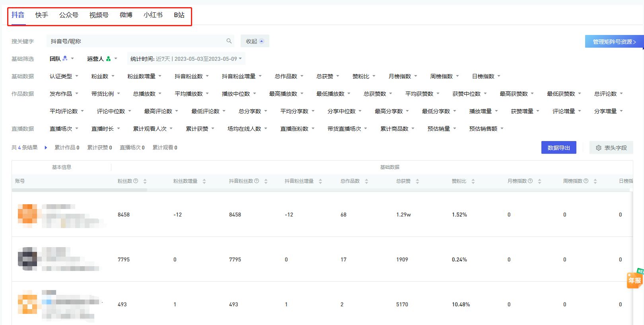Expand the 团队 filter dropdown

coord(62,59)
